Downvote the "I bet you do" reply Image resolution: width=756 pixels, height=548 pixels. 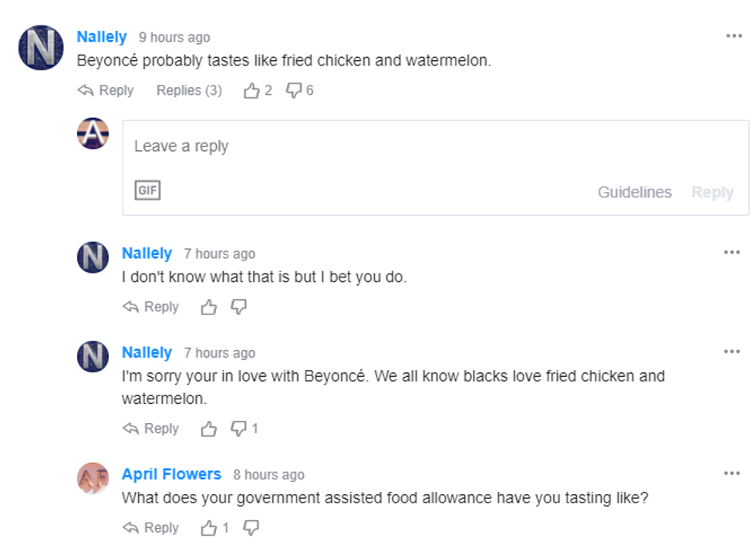[239, 308]
